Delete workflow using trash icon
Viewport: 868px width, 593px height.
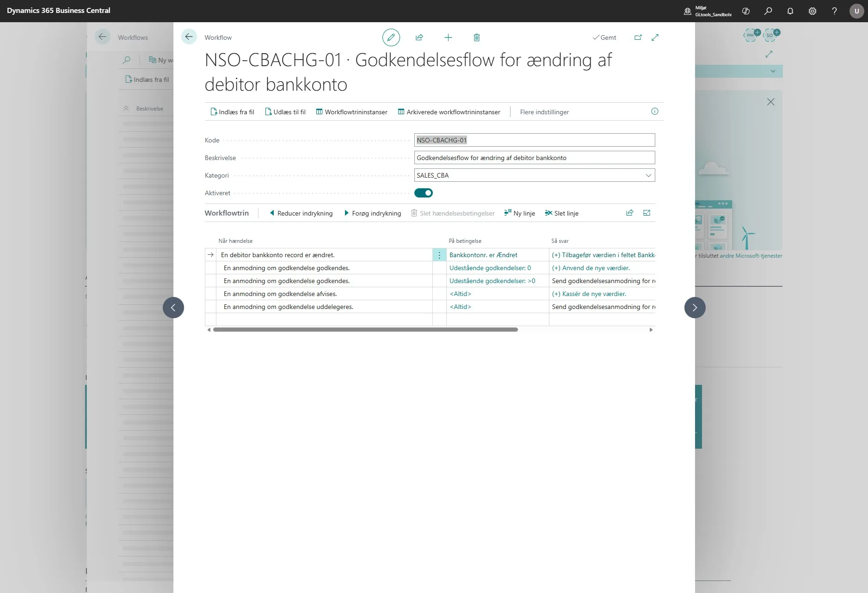(477, 37)
